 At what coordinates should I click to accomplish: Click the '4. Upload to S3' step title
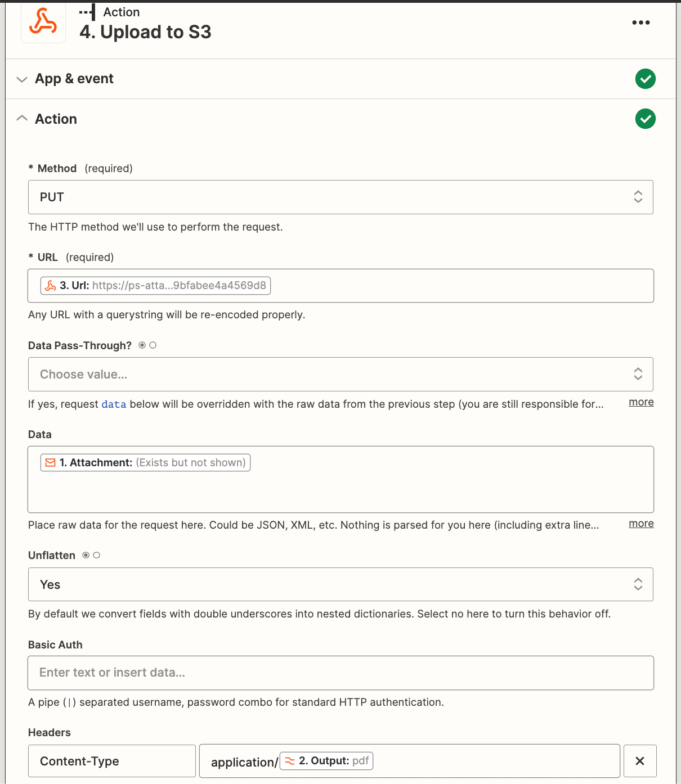pyautogui.click(x=145, y=32)
